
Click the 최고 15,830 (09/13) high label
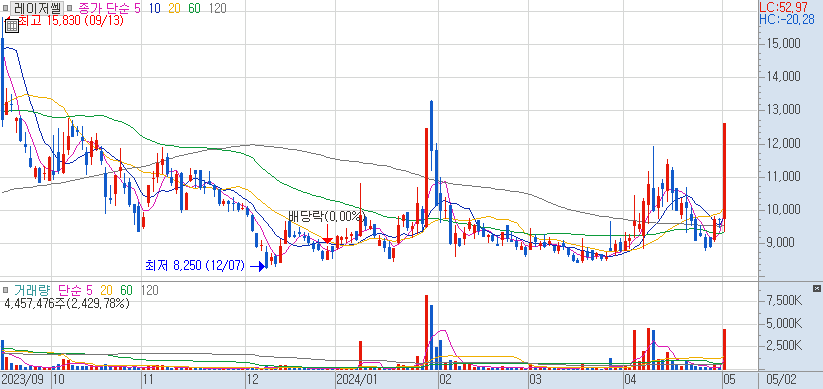pos(70,21)
